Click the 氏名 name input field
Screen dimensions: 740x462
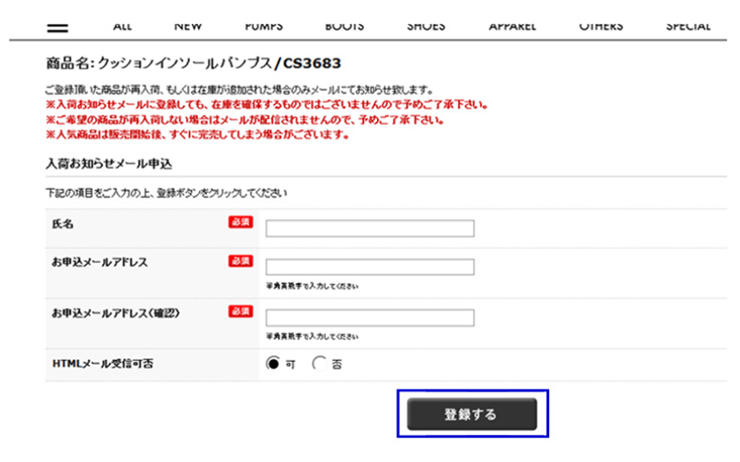pyautogui.click(x=369, y=229)
